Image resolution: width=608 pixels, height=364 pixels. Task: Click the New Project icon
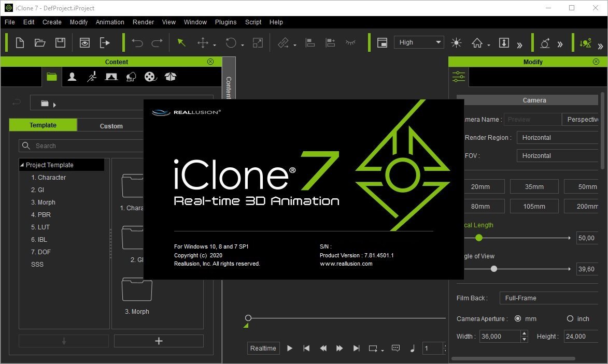[20, 42]
